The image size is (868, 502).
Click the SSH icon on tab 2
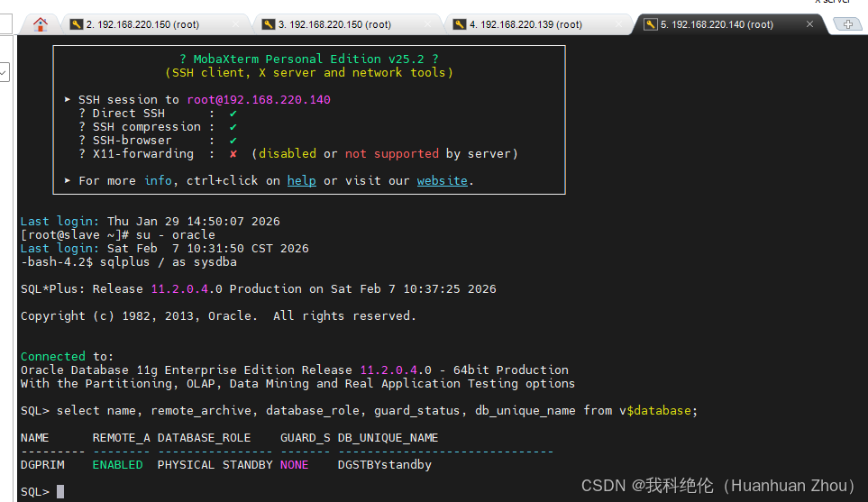coord(76,24)
